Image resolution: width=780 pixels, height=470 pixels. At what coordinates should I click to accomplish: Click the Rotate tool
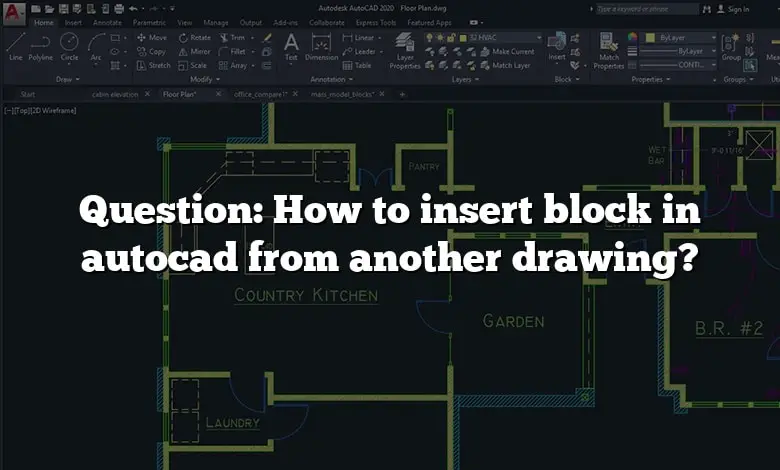pyautogui.click(x=195, y=38)
